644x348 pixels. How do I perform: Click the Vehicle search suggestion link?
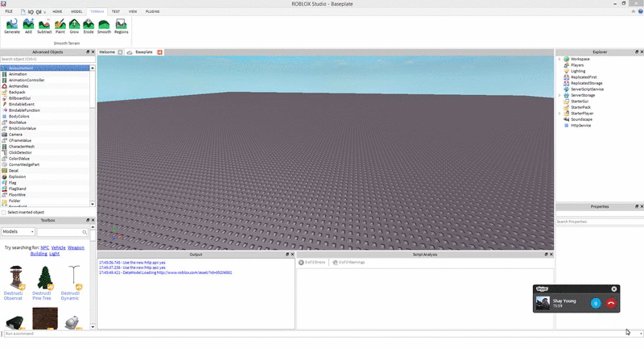point(58,248)
